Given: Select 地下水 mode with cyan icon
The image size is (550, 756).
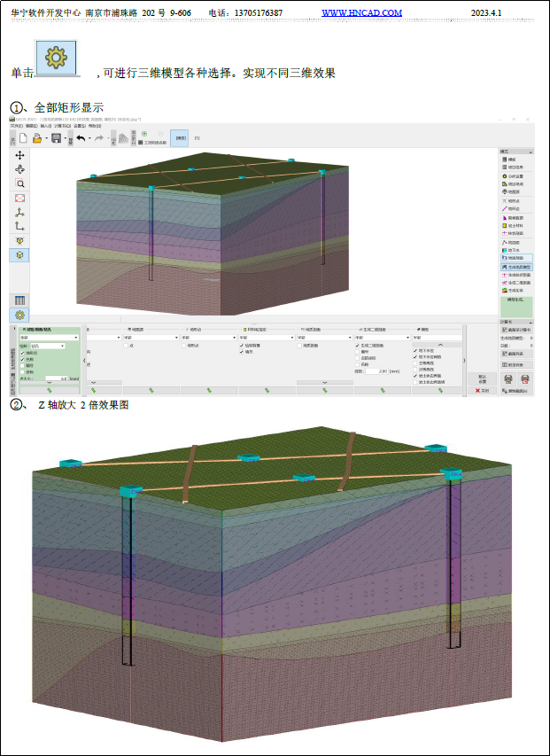Looking at the screenshot, I should (x=511, y=250).
